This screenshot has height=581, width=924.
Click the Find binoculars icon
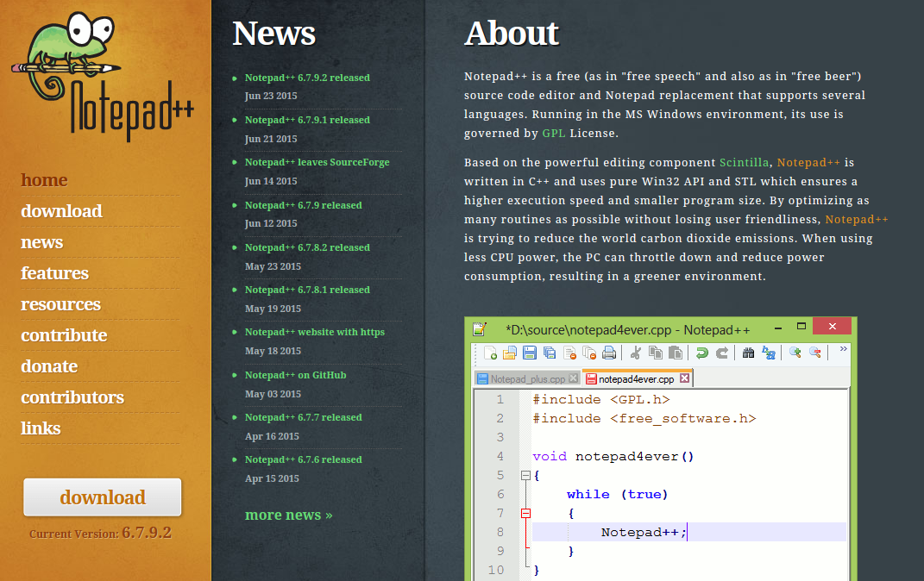click(x=748, y=353)
